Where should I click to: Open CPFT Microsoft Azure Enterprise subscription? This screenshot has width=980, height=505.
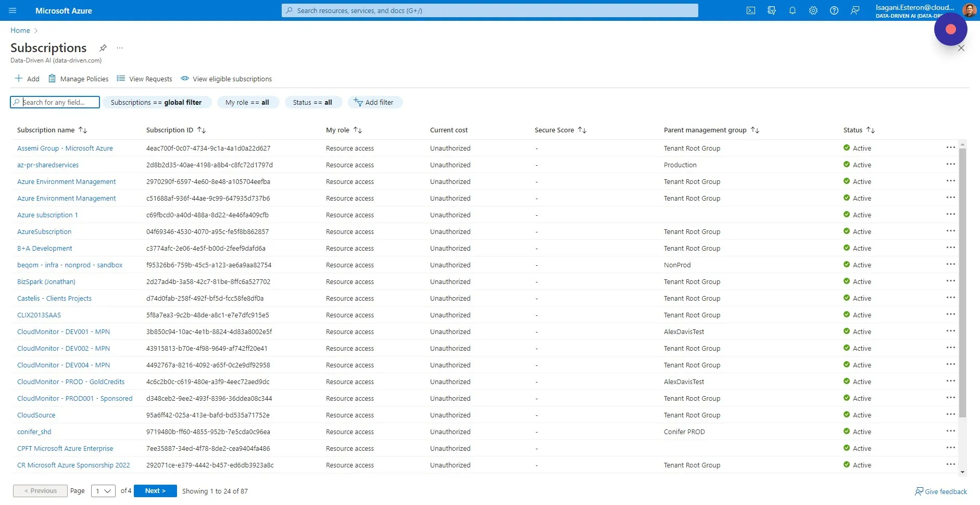click(65, 448)
